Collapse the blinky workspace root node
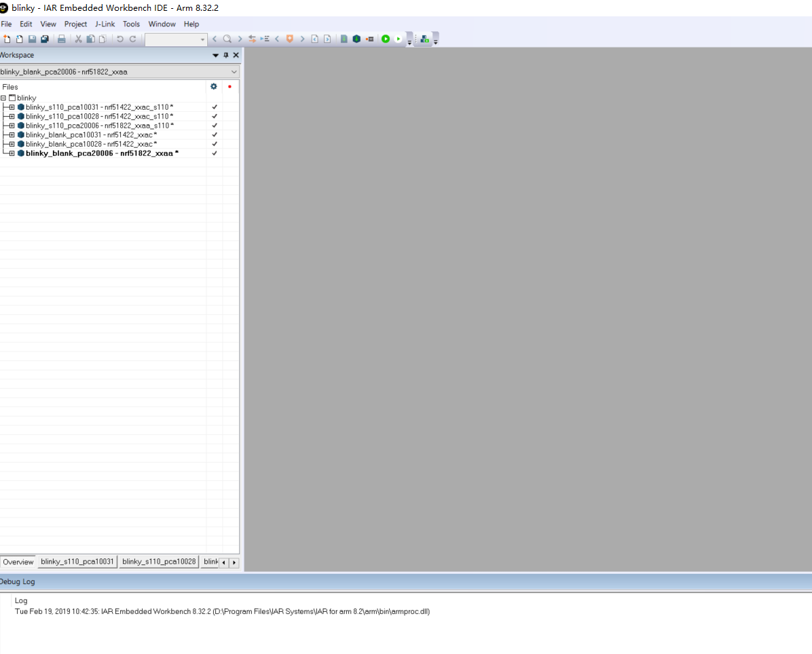Image resolution: width=812 pixels, height=654 pixels. coord(3,98)
